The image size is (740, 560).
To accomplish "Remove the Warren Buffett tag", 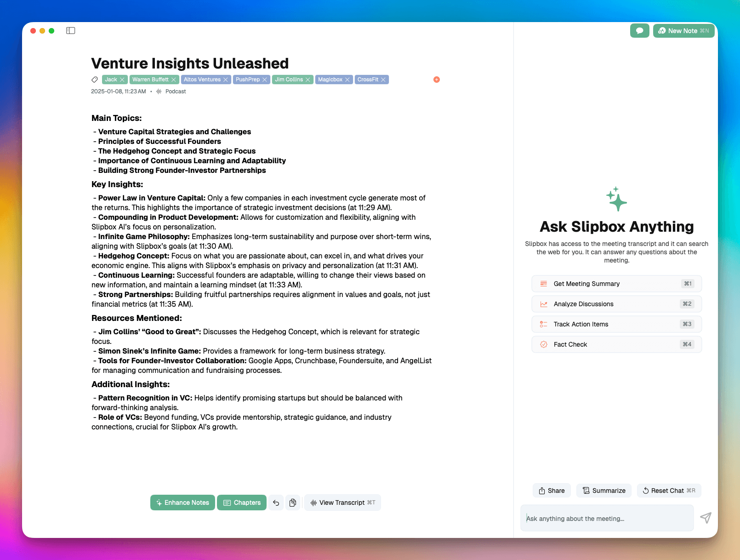I will click(174, 80).
